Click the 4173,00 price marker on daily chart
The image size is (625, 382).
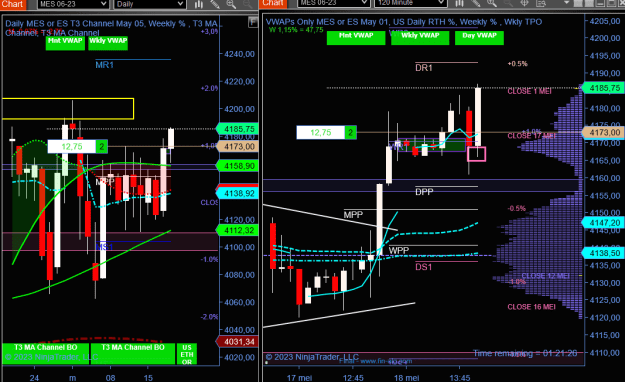238,146
